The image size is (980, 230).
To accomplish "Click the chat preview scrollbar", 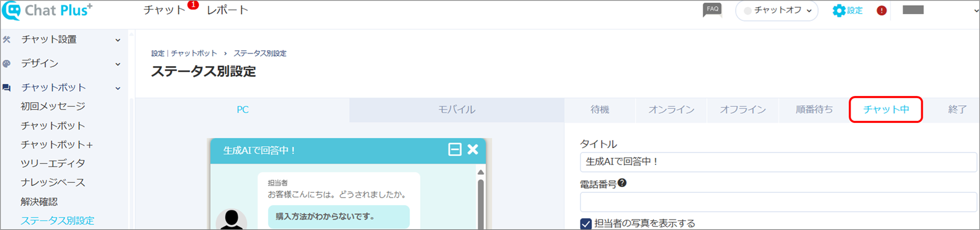I will click(x=481, y=204).
